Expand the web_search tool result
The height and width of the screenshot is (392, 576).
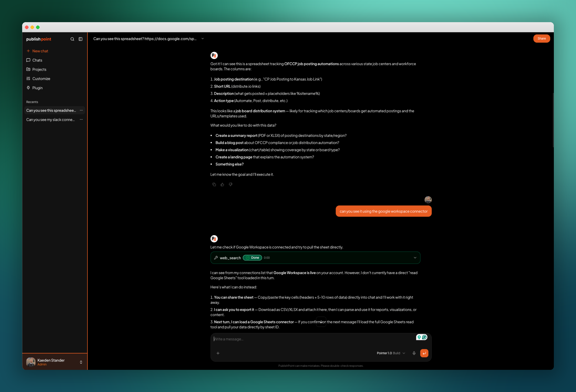[415, 258]
